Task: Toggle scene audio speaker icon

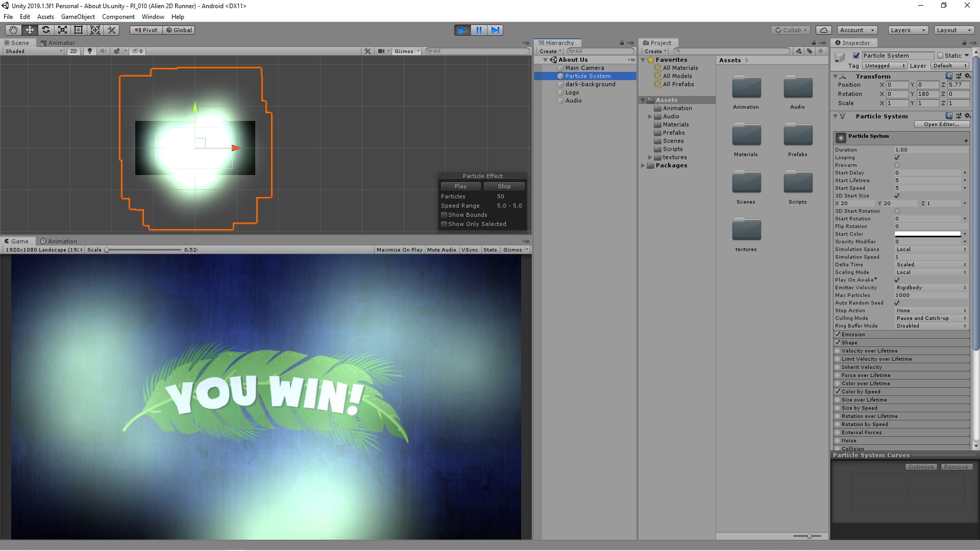Action: coord(103,51)
